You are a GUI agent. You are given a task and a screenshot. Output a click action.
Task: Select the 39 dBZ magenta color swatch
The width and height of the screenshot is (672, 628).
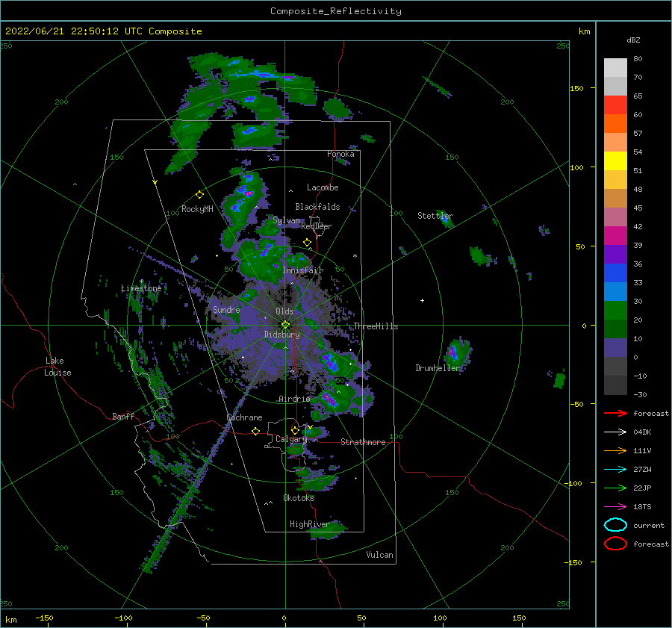[x=615, y=236]
